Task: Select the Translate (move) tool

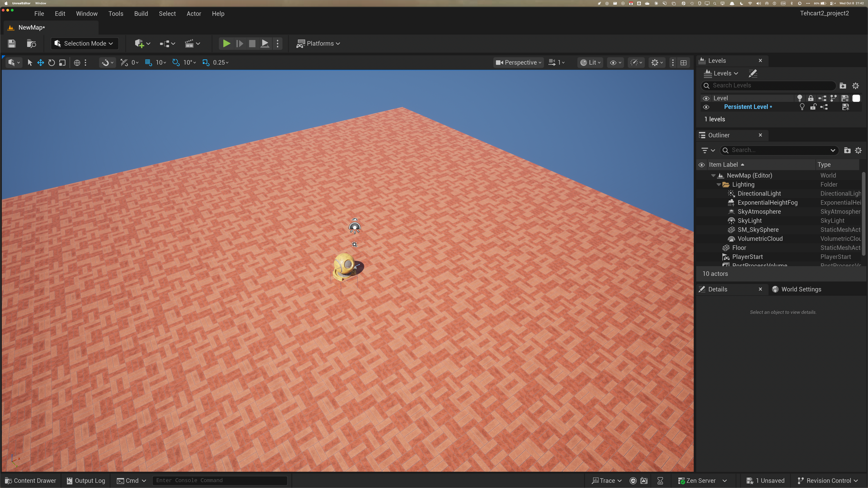Action: (x=40, y=63)
